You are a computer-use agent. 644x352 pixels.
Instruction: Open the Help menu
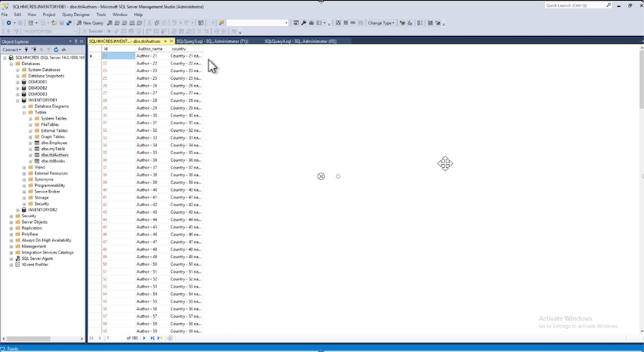[138, 15]
